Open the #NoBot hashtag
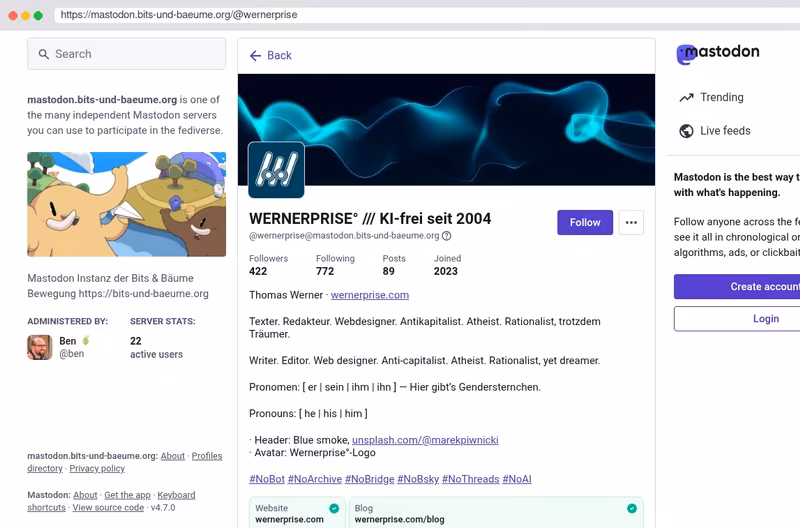 pos(267,479)
